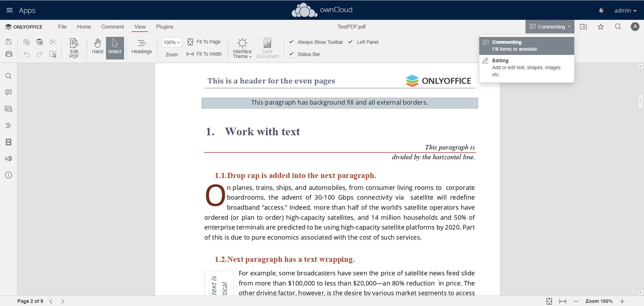
Task: Click the Redo arrow
Action: tap(40, 54)
